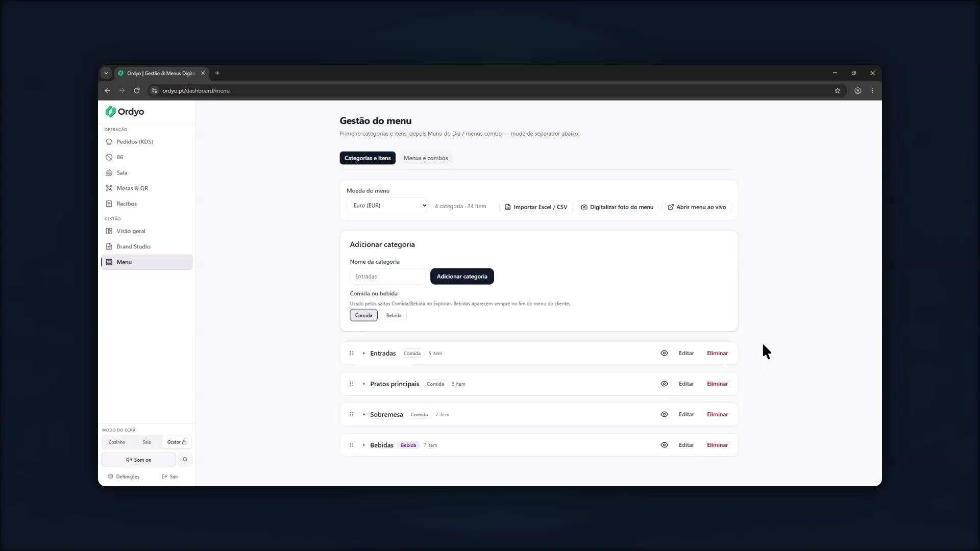Click the Adicionar categoria button
Screen dimensions: 980x551
462,277
